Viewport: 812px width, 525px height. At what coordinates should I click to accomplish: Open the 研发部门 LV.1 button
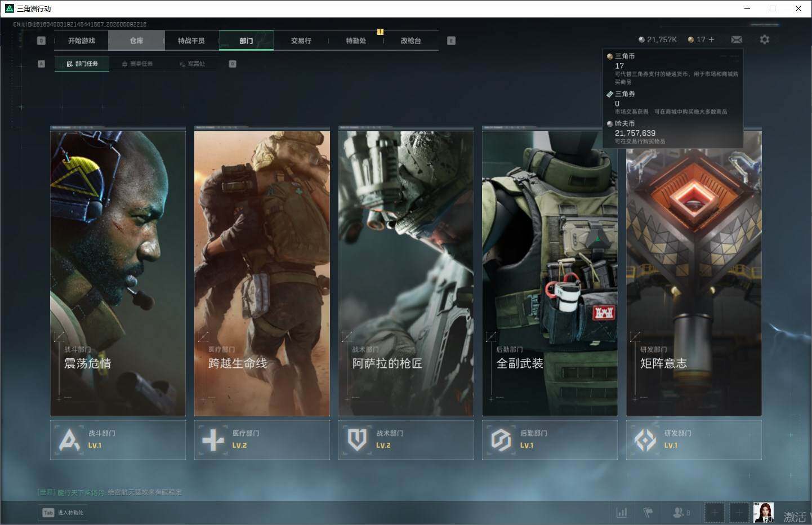tap(694, 440)
